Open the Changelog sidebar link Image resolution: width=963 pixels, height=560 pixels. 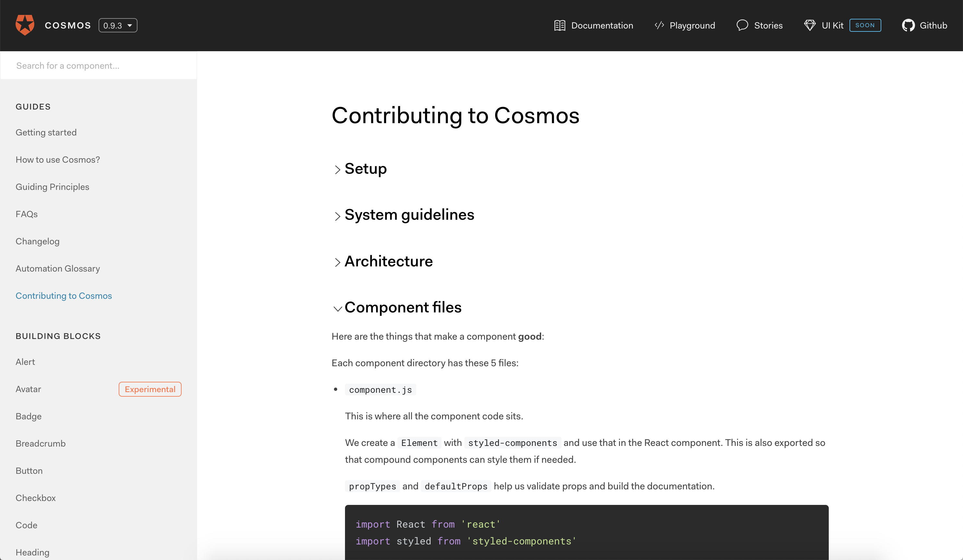pyautogui.click(x=38, y=241)
